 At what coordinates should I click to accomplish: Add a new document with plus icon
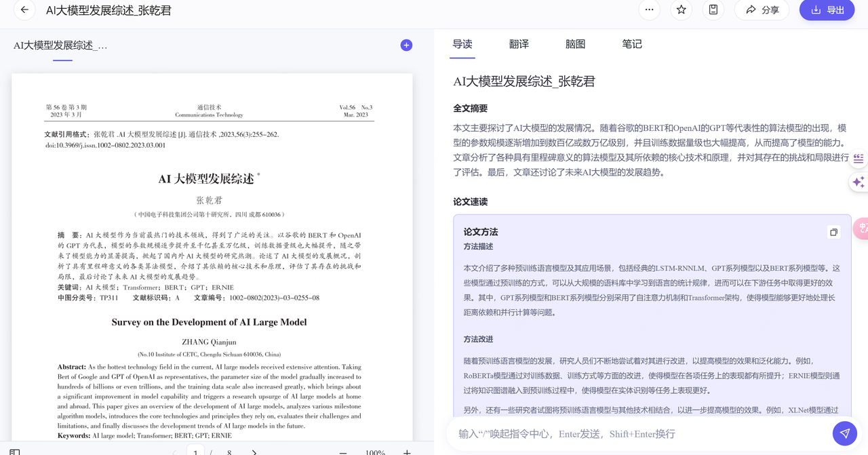click(406, 45)
